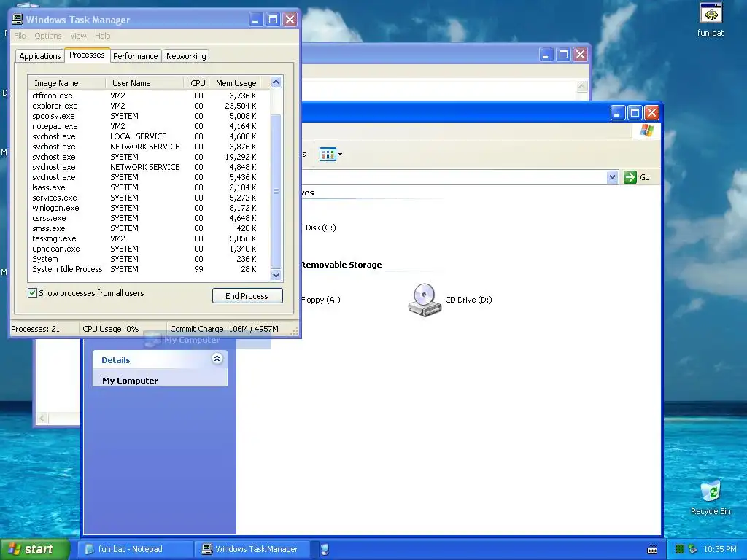The image size is (747, 560).
Task: Sort processes by User Name column header
Action: tap(144, 83)
